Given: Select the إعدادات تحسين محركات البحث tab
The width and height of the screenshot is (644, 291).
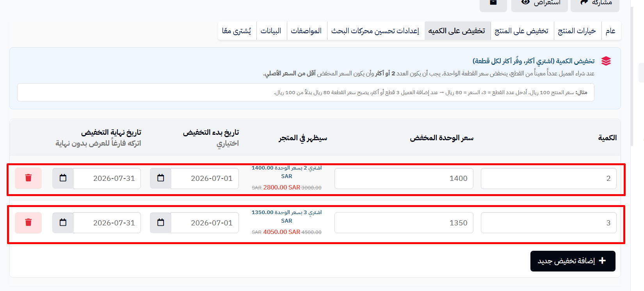Looking at the screenshot, I should point(375,31).
